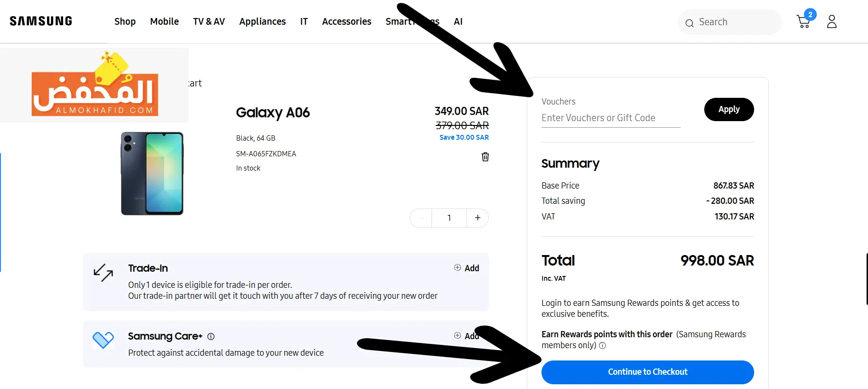Click the Trade-In arrows icon

point(103,273)
